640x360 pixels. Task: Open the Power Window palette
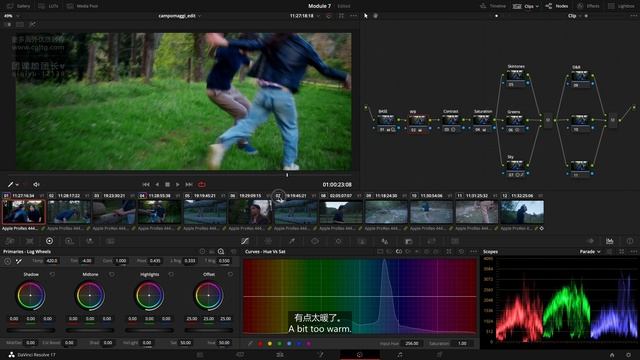[x=315, y=241]
